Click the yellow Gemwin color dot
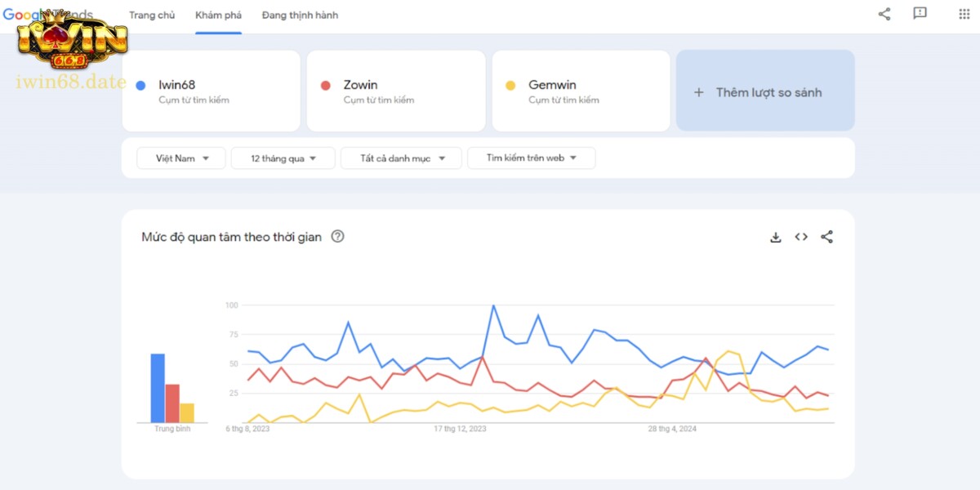 (510, 86)
